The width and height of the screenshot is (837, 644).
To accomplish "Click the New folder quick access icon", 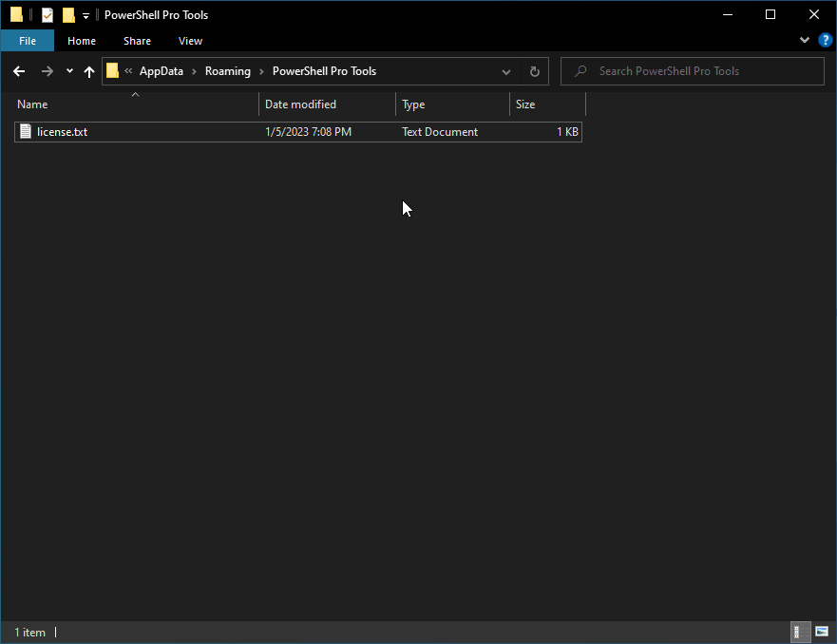I will pos(68,15).
